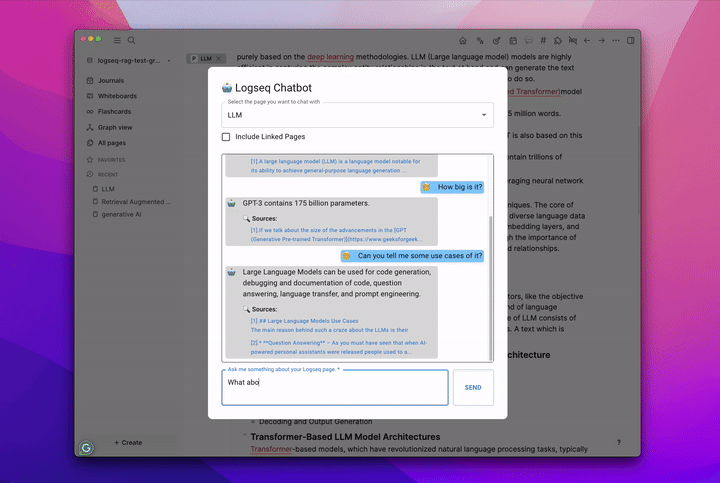Click the 'GPT-3 contains 175 billion parameters' reply
Viewport: 720px width, 483px height.
tap(306, 203)
